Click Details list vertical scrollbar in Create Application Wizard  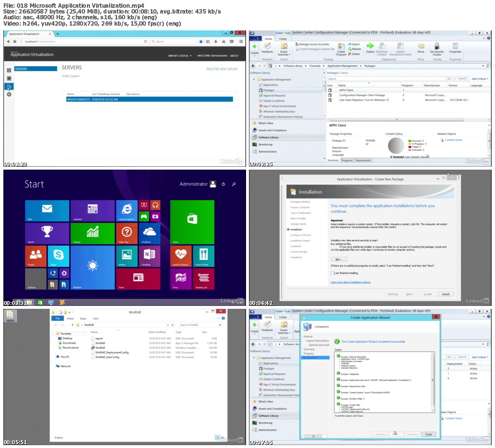tap(433, 382)
